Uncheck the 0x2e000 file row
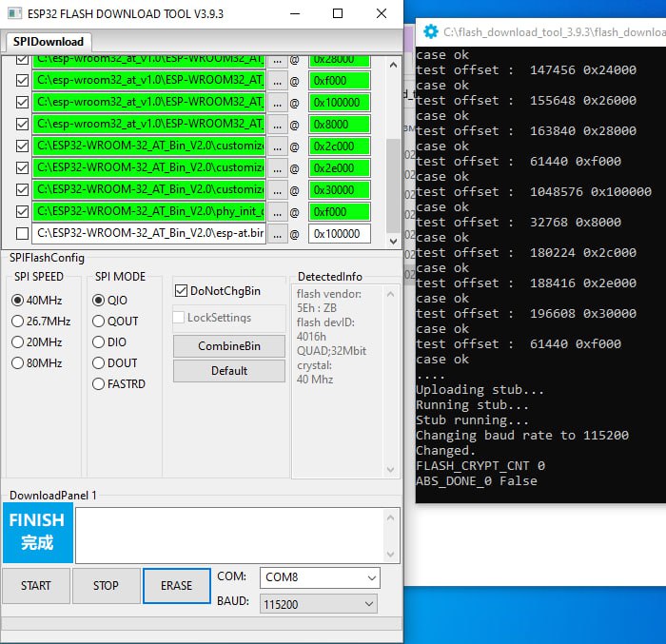This screenshot has width=666, height=644. click(x=22, y=167)
